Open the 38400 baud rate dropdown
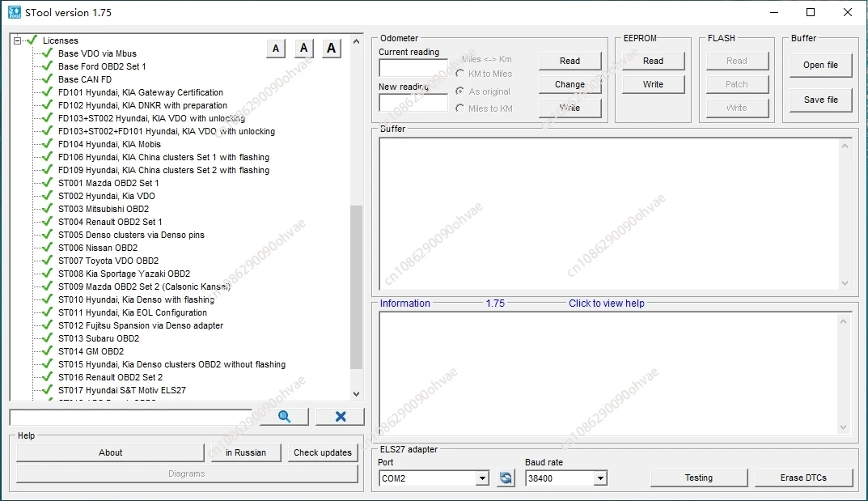 [600, 478]
